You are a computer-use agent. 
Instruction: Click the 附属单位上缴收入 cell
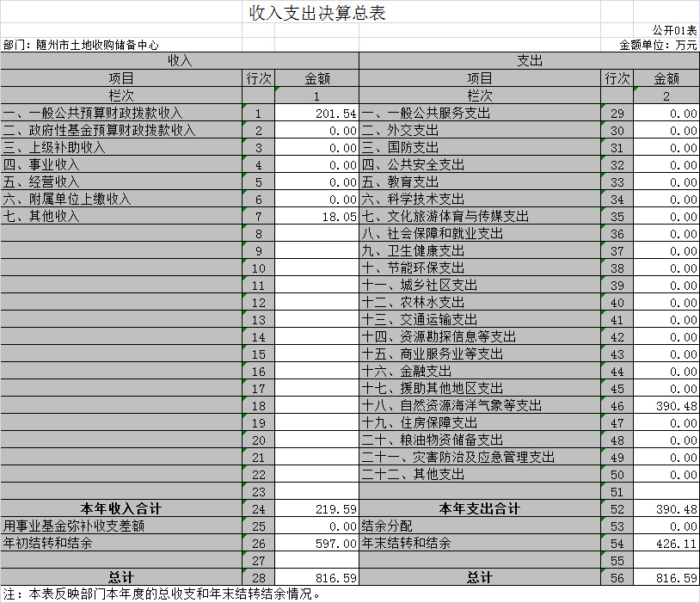click(121, 200)
